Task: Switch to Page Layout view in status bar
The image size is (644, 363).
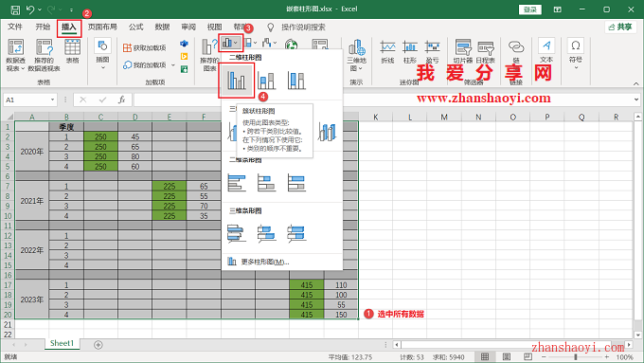Action: point(507,356)
